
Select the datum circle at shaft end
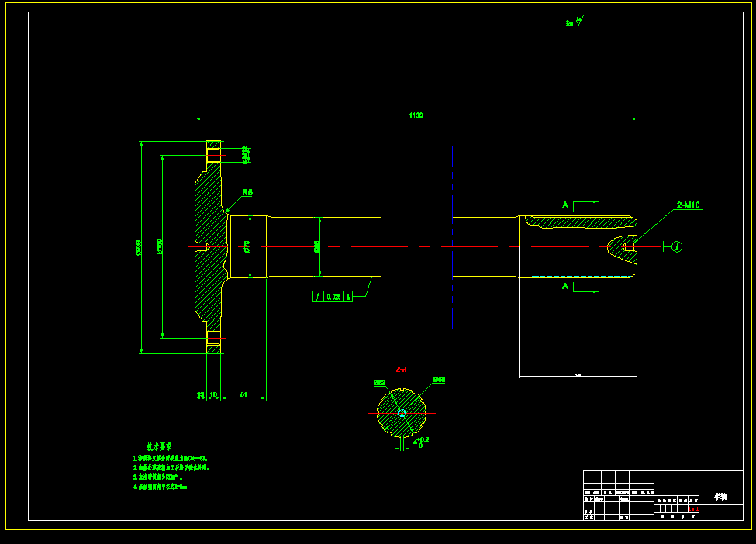coord(676,246)
